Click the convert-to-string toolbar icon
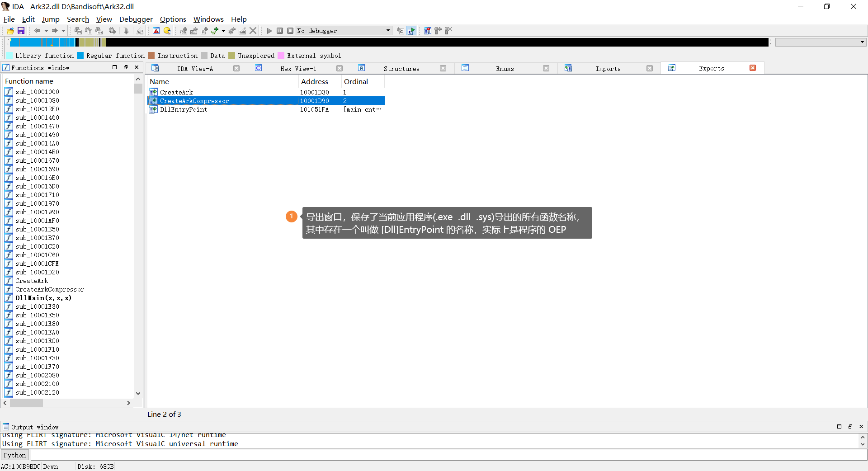The width and height of the screenshot is (868, 471). (x=204, y=31)
